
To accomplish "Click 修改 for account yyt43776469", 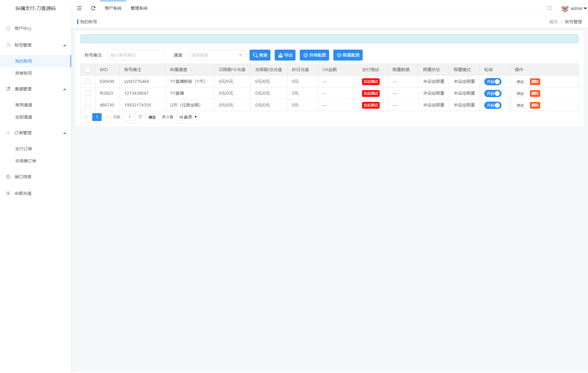I will pyautogui.click(x=520, y=82).
